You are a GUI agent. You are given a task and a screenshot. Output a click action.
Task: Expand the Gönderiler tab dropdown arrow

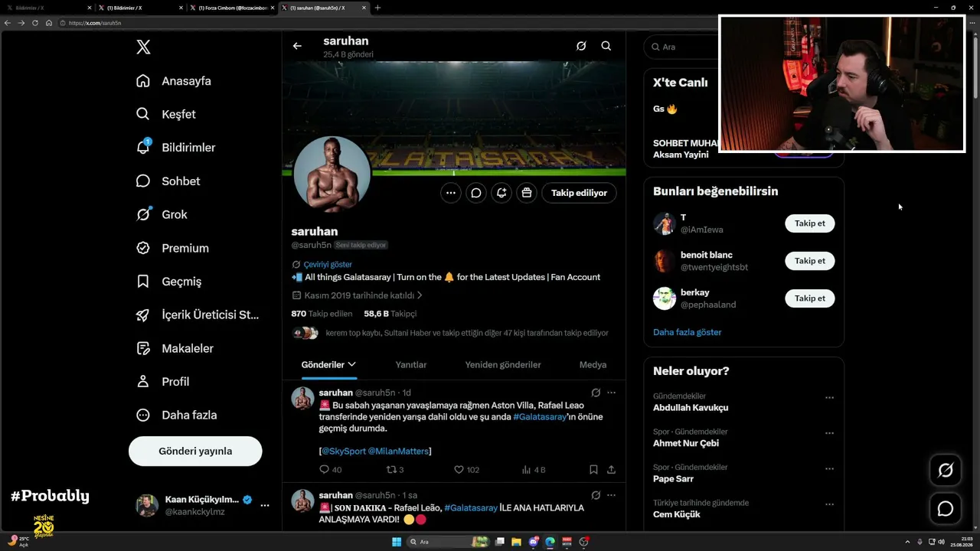click(x=351, y=364)
